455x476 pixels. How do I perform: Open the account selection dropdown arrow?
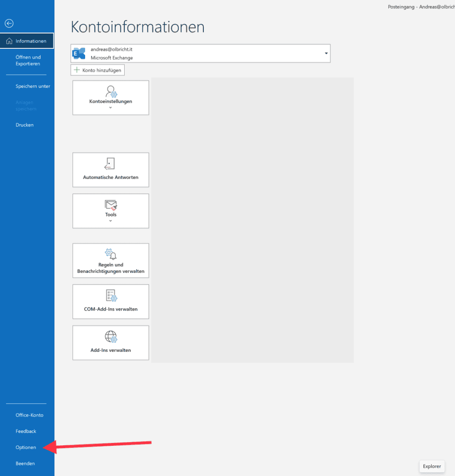coord(326,53)
